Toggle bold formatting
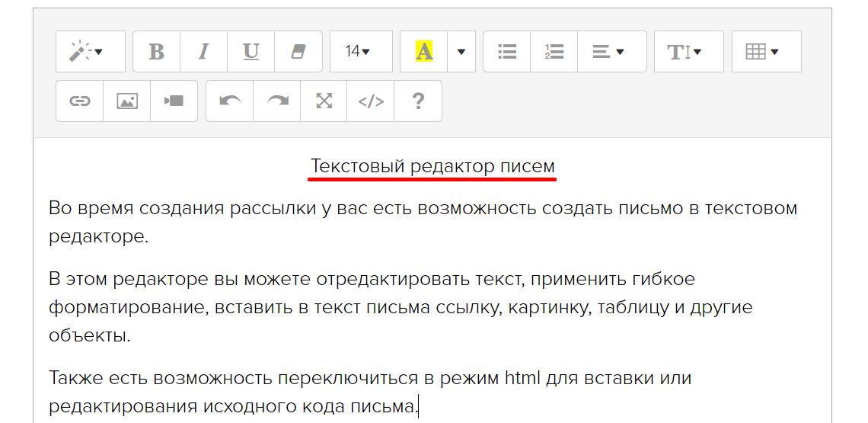Screen dimensions: 868x423 [156, 52]
